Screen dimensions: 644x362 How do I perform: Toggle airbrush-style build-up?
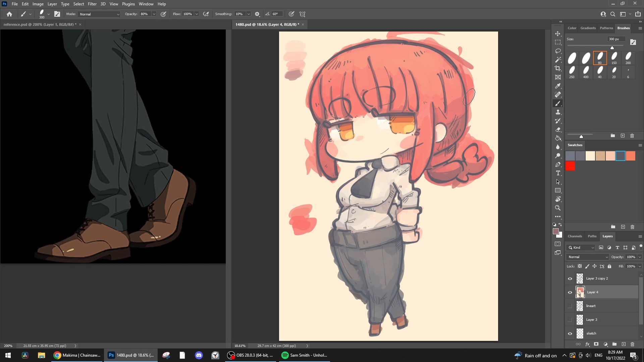pos(206,14)
